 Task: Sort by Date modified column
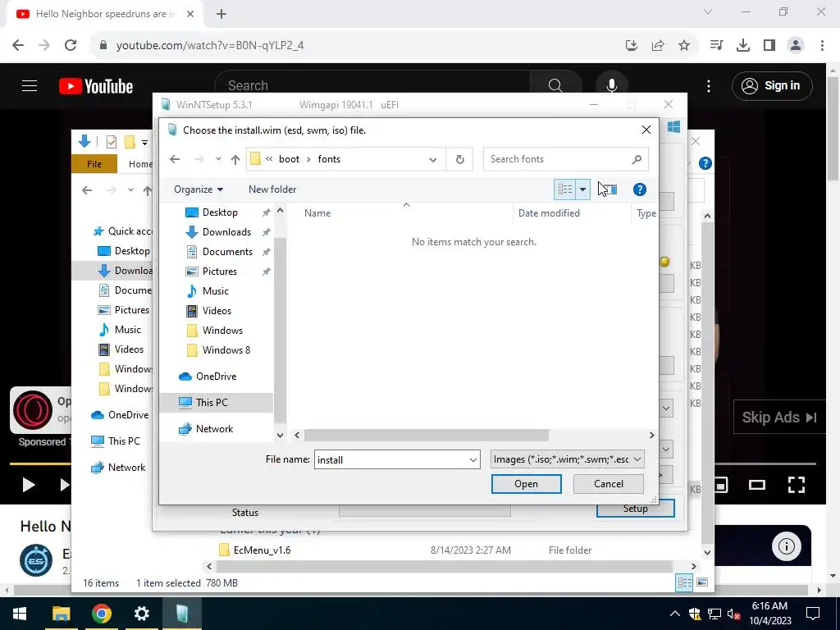(x=549, y=213)
